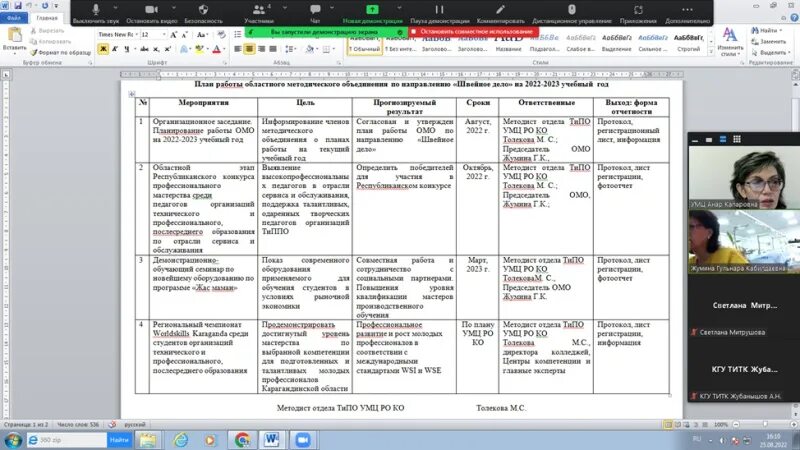The image size is (800, 450).
Task: Open Zoom from the Windows taskbar
Action: point(303,440)
